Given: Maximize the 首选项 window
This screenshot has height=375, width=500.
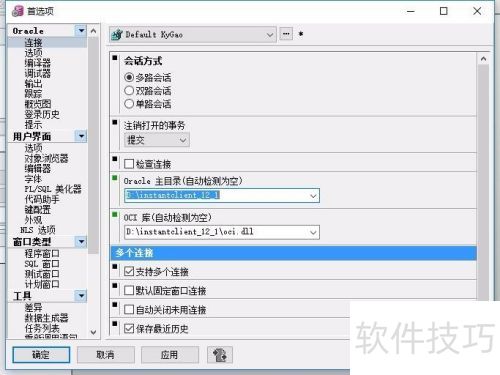Looking at the screenshot, I should (444, 11).
